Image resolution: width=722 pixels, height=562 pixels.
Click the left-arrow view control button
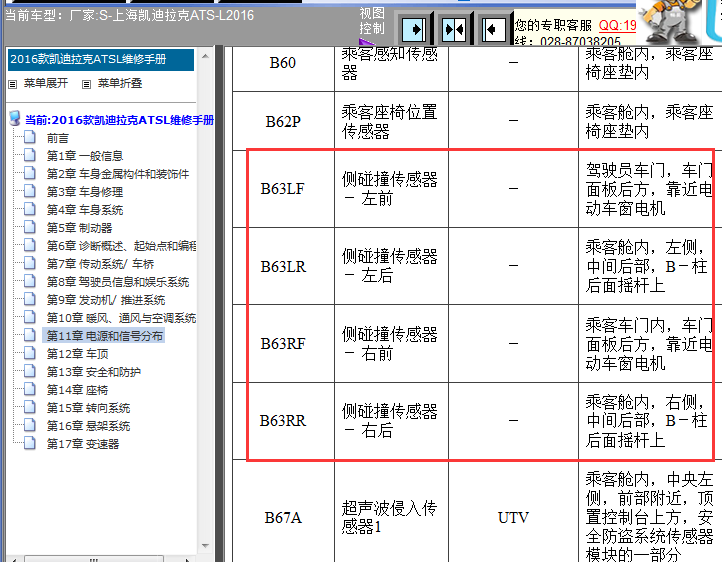tap(494, 30)
